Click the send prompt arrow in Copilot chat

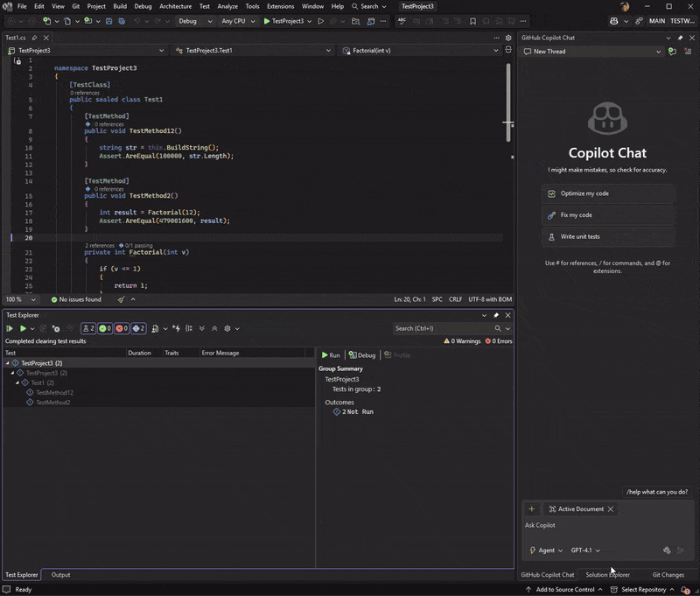[681, 550]
